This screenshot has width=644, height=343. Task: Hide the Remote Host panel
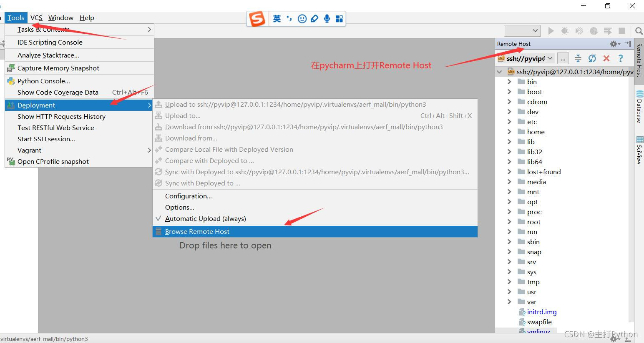coord(628,44)
